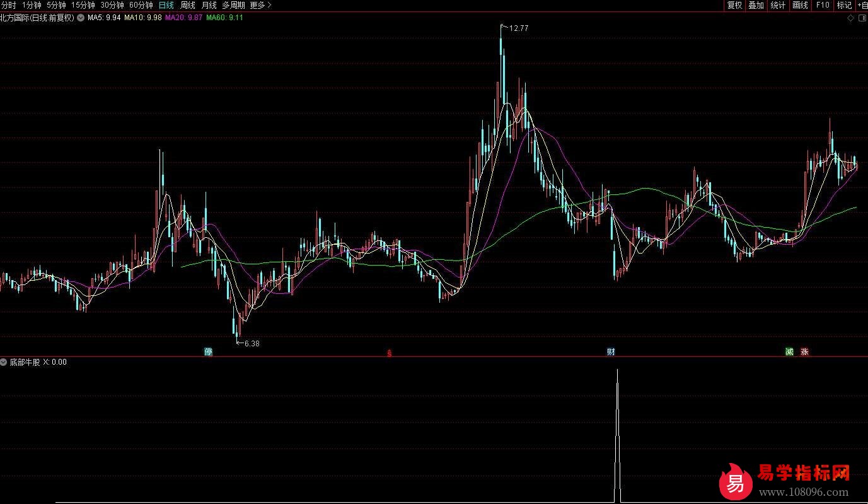Expand the 底部牛股 indicator dropdown arrow
Image resolution: width=868 pixels, height=504 pixels.
[4, 363]
